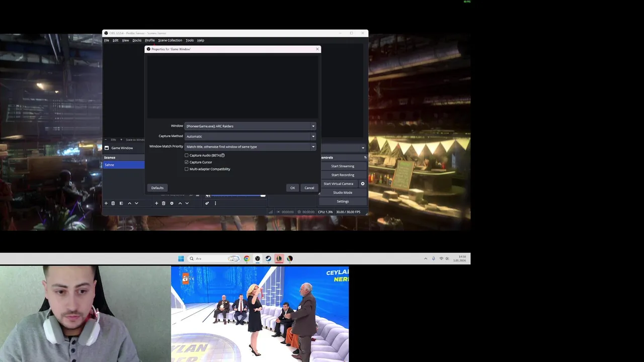
Task: Click Start Recording in Controls
Action: click(343, 175)
